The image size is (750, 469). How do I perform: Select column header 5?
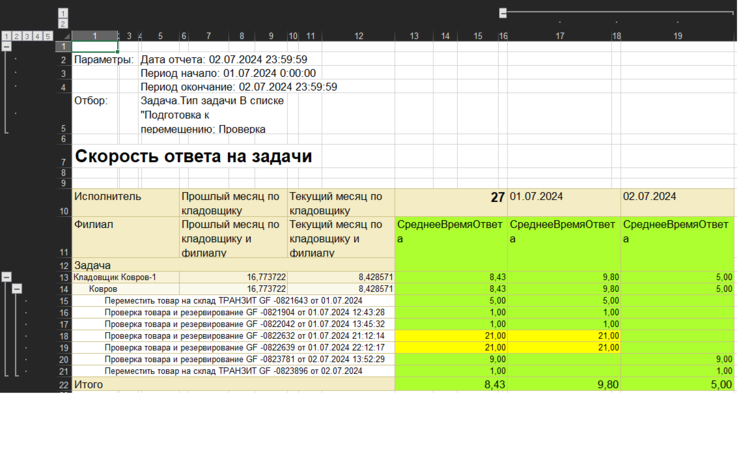tap(160, 36)
